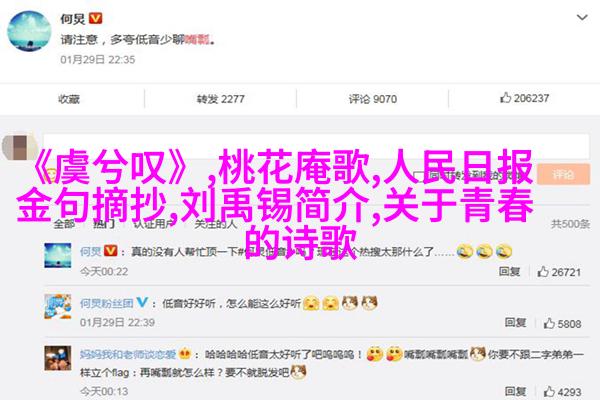Image resolution: width=600 pixels, height=400 pixels.
Task: Switch to 热门 comments filter
Action: click(x=104, y=224)
